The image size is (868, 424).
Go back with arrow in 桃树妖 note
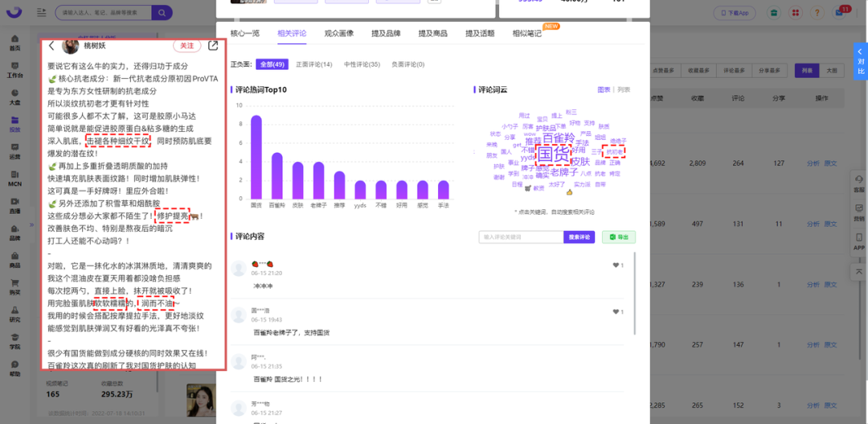click(x=51, y=46)
